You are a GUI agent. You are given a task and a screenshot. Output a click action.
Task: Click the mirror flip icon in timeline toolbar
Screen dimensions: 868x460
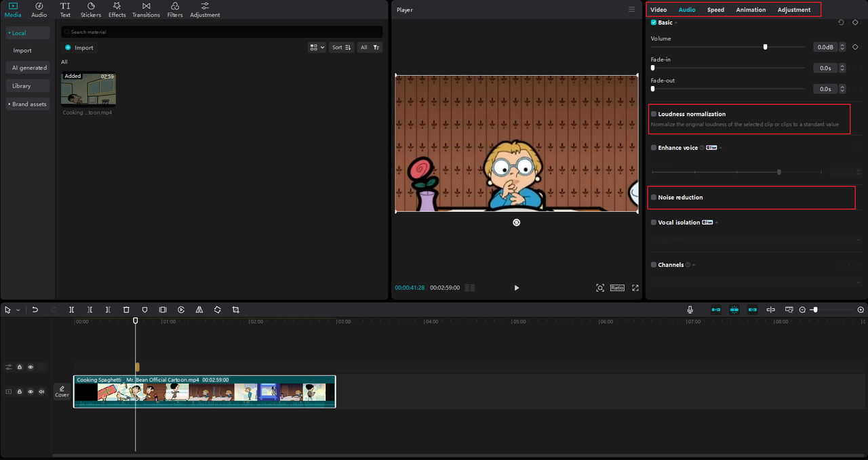click(199, 310)
